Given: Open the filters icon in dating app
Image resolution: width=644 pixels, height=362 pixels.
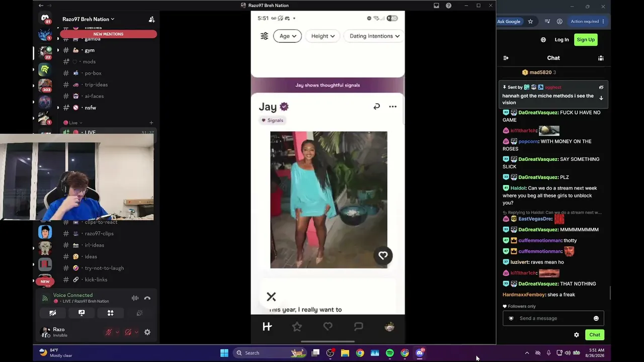Looking at the screenshot, I should (x=264, y=36).
